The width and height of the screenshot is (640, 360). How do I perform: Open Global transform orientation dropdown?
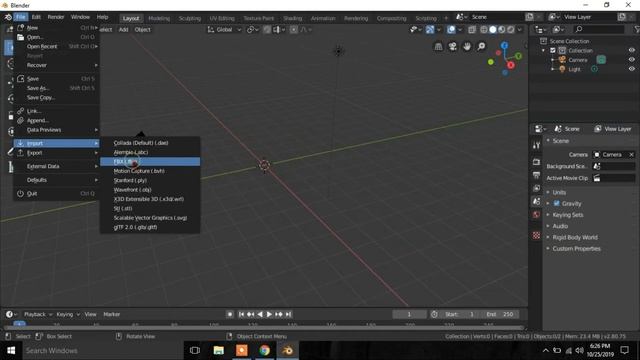[x=224, y=30]
